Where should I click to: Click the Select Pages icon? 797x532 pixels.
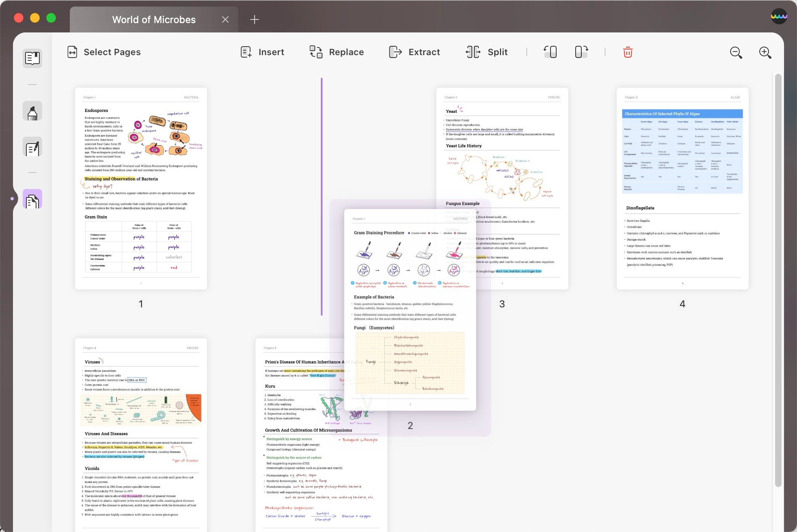[72, 52]
